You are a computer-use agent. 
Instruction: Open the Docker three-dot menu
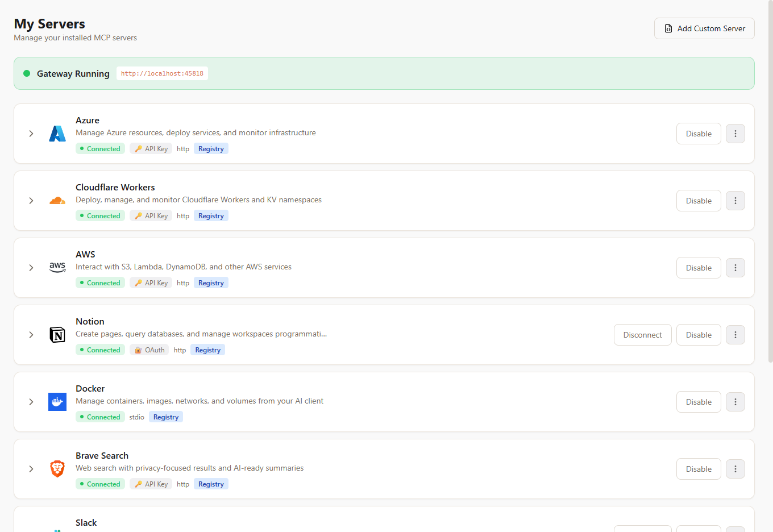click(735, 402)
